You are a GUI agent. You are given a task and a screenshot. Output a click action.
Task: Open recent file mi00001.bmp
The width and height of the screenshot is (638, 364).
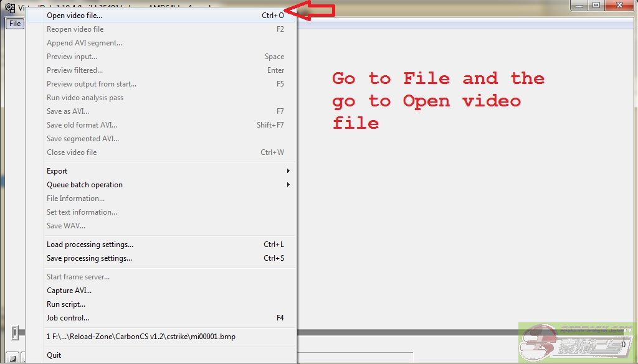coord(141,337)
